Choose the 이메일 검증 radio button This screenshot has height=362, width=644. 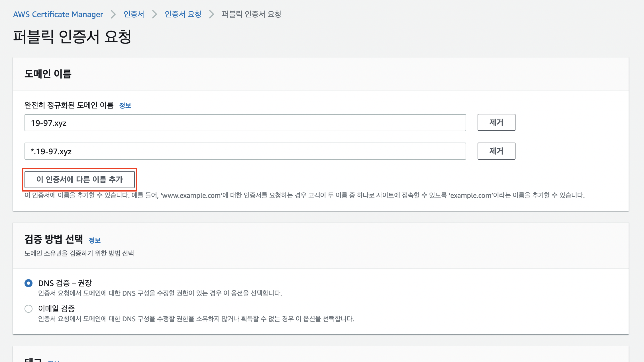[28, 309]
